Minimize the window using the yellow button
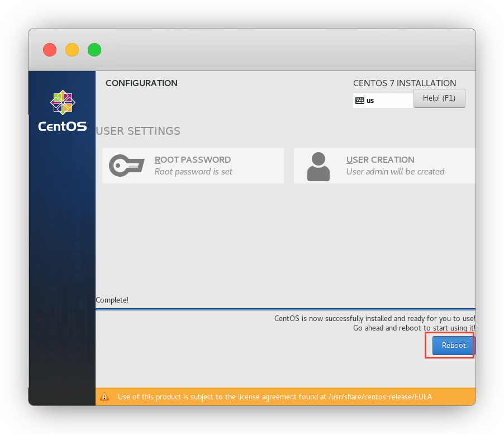This screenshot has width=504, height=434. click(72, 50)
